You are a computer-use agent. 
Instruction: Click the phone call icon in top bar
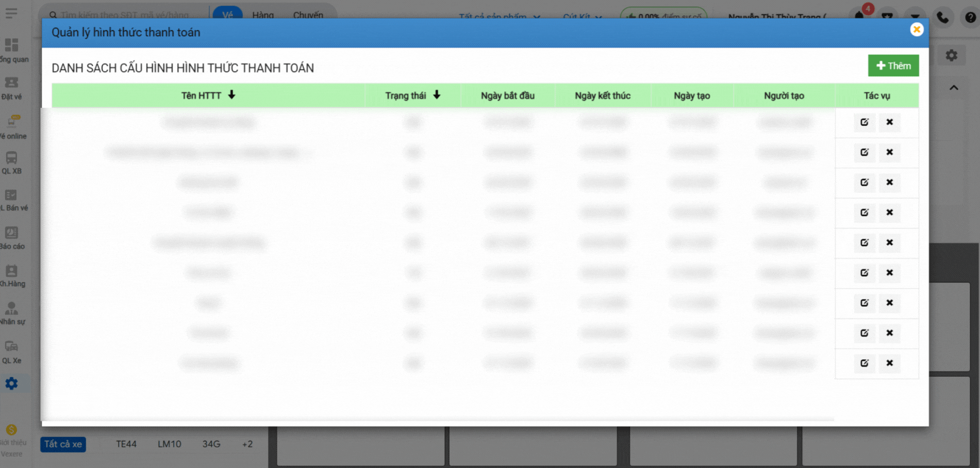(942, 17)
